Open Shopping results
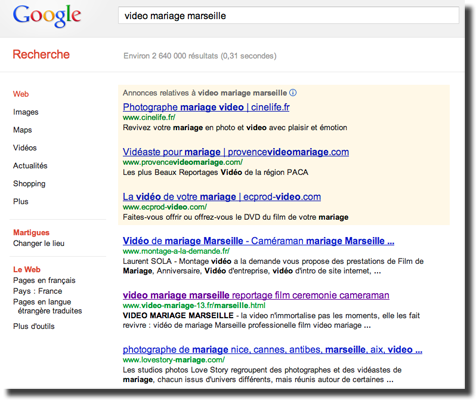Image resolution: width=476 pixels, height=400 pixels. [x=29, y=184]
